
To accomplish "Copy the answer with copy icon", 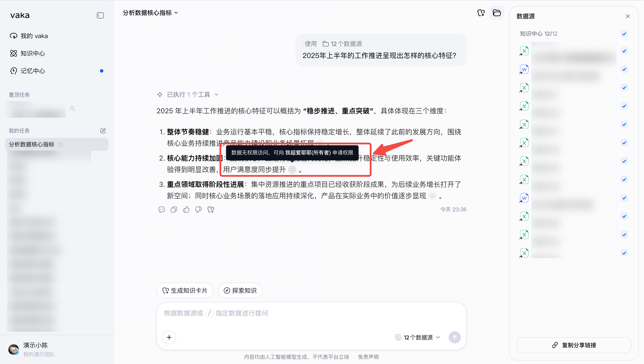I will pyautogui.click(x=174, y=210).
